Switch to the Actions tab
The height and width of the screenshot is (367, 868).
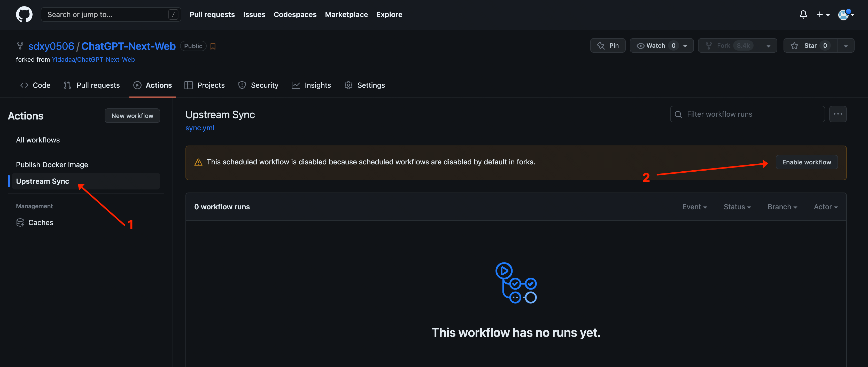pyautogui.click(x=153, y=85)
